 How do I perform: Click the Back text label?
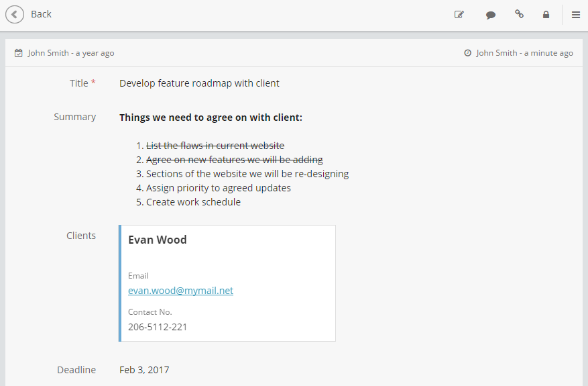coord(41,14)
